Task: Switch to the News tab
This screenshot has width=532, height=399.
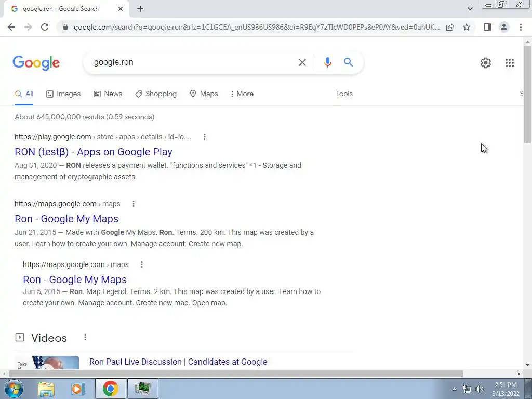Action: (108, 94)
